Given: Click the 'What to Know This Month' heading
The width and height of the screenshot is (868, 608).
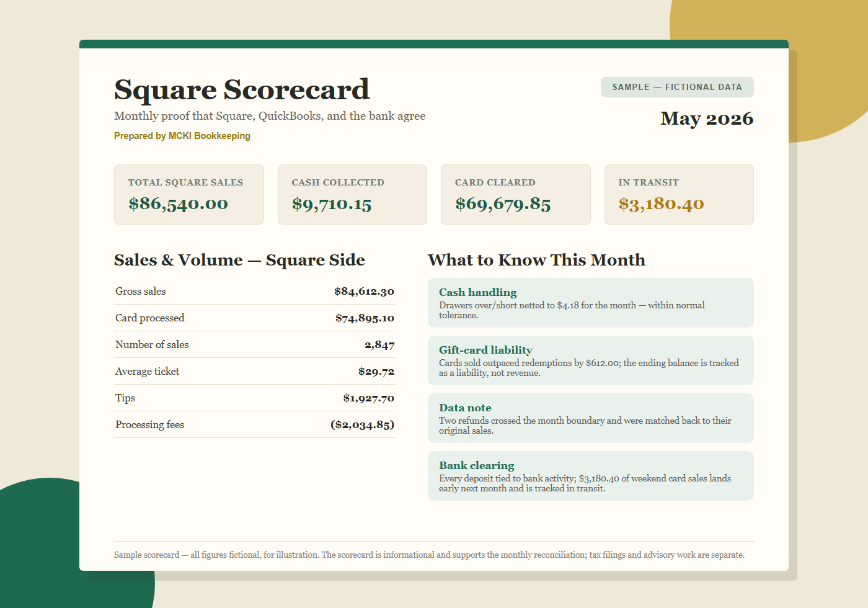Looking at the screenshot, I should point(536,260).
